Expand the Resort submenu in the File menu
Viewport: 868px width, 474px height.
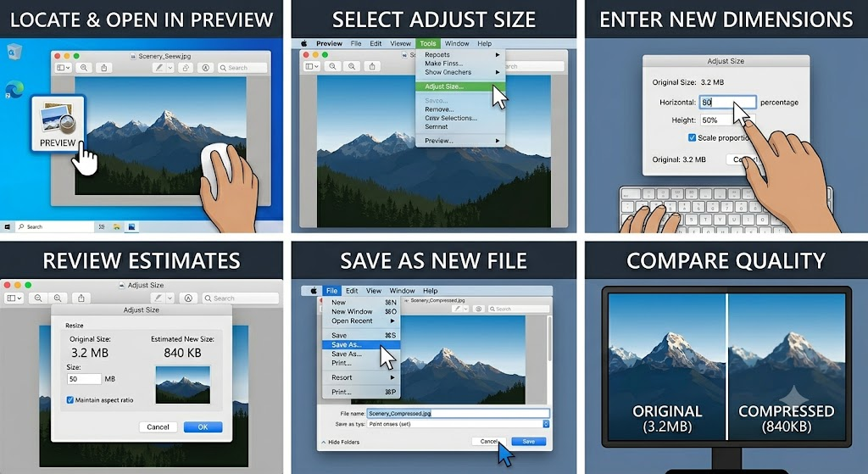point(361,377)
